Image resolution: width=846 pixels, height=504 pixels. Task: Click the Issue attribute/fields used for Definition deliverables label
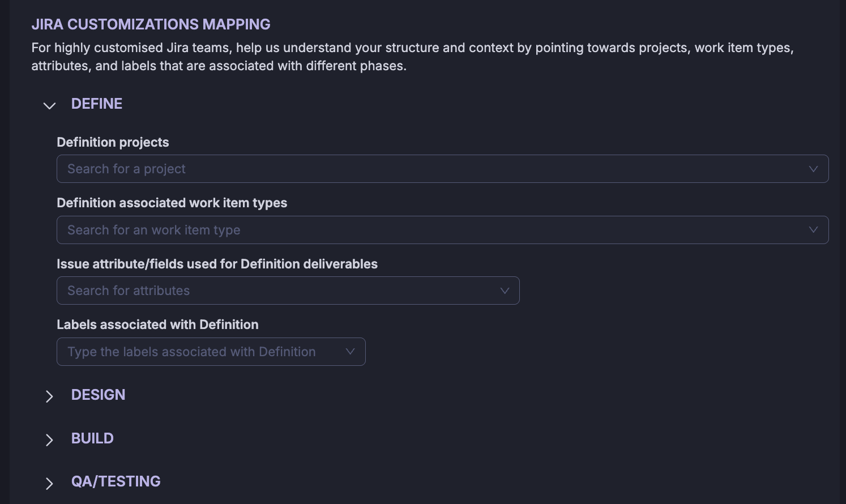(217, 264)
